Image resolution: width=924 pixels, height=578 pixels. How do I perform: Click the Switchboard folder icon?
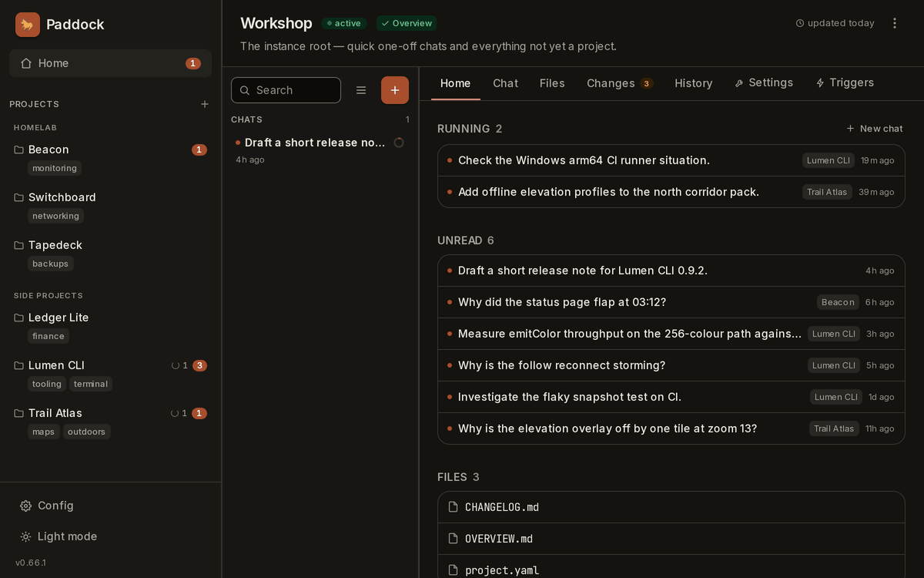(x=19, y=197)
